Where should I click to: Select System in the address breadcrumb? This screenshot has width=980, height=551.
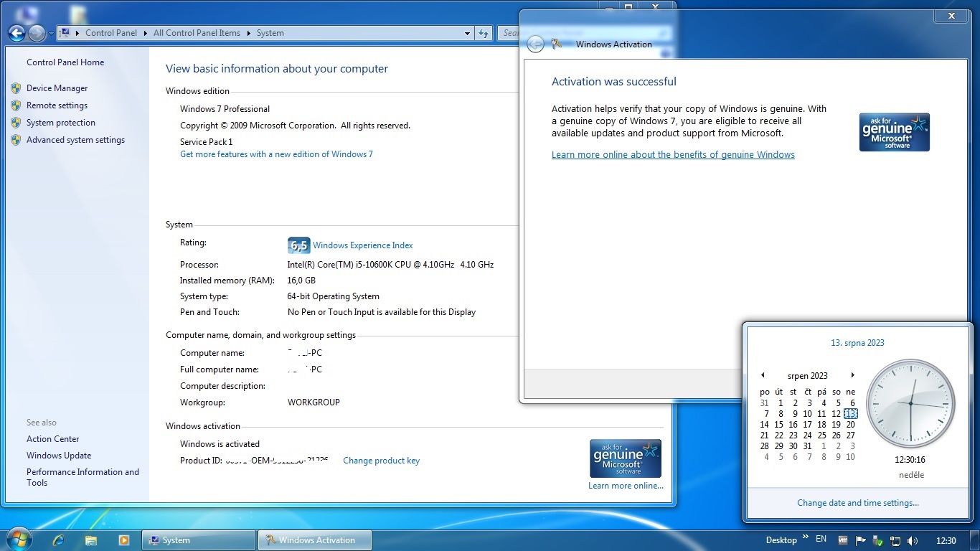pos(270,33)
